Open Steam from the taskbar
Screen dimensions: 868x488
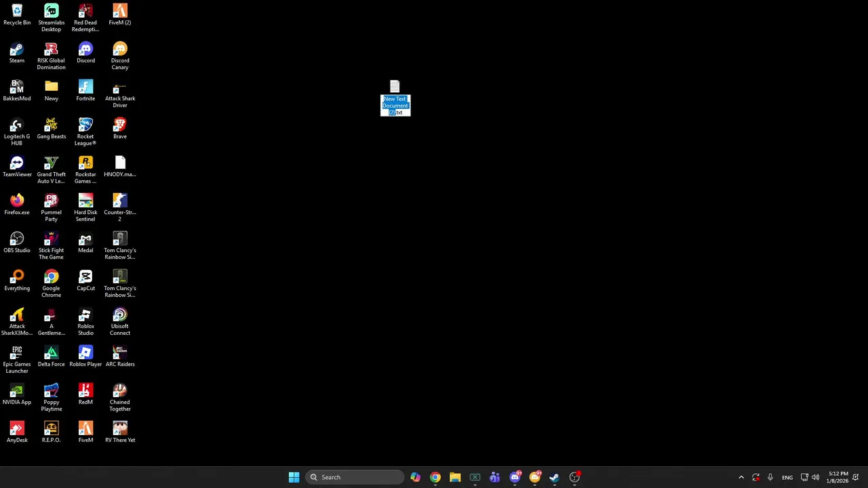point(555,477)
